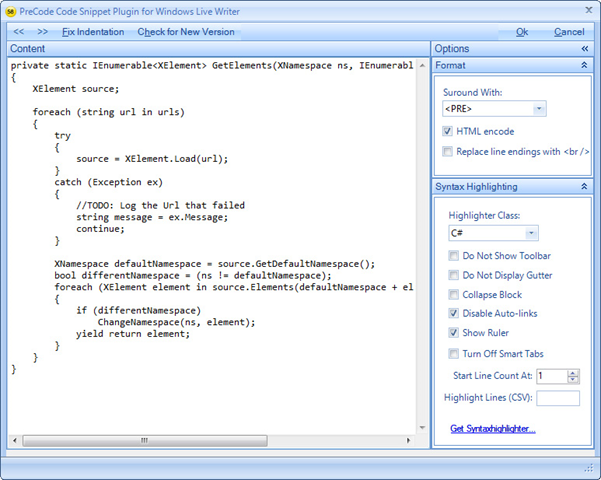
Task: Open the Get Syntaxhighlighter link
Action: pyautogui.click(x=493, y=429)
